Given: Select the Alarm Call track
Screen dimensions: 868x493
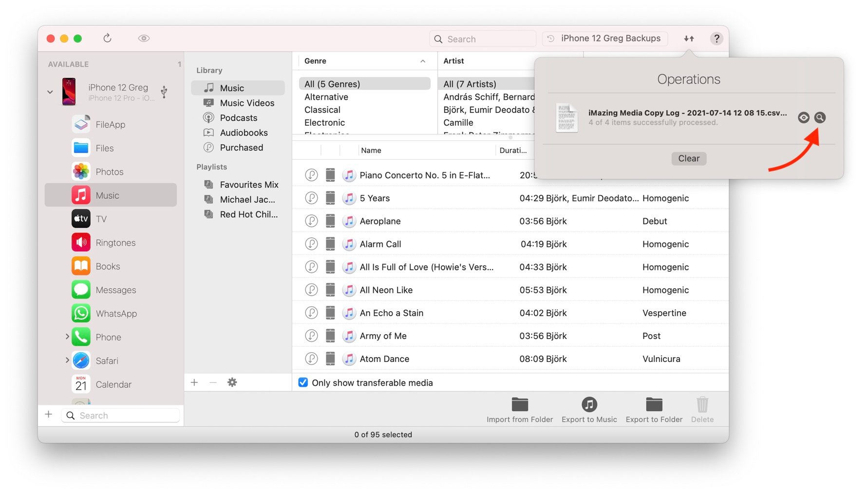Looking at the screenshot, I should (510, 244).
